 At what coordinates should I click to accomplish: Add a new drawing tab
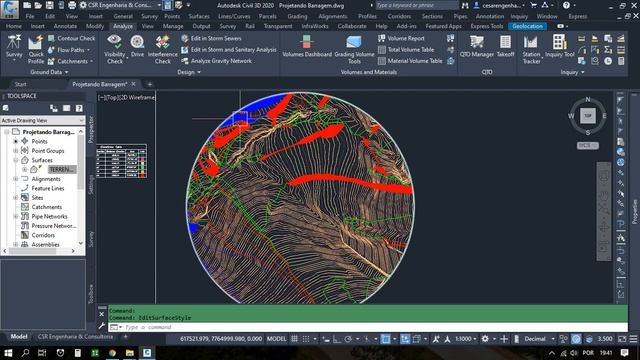pos(150,84)
